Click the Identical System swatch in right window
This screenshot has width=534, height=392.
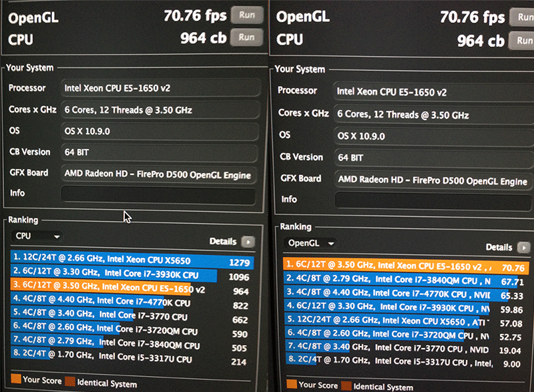(346, 386)
